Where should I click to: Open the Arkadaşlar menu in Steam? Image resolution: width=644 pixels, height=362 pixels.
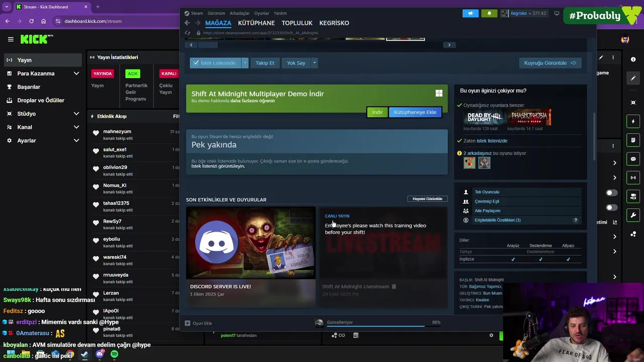239,13
